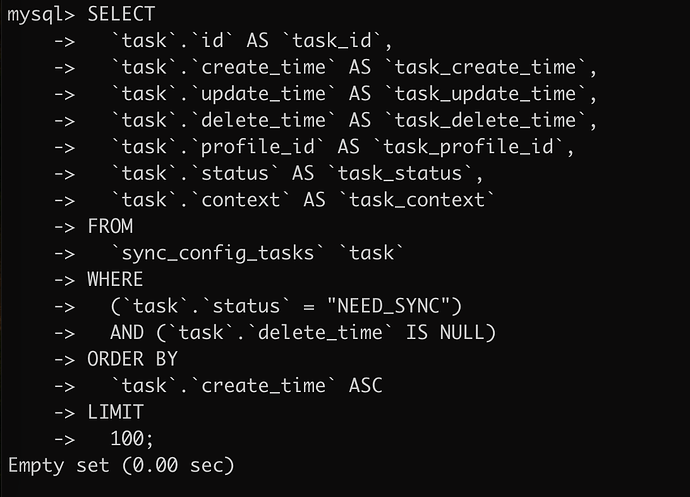Click the FROM keyword
Screen dimensions: 690x497
coord(110,226)
